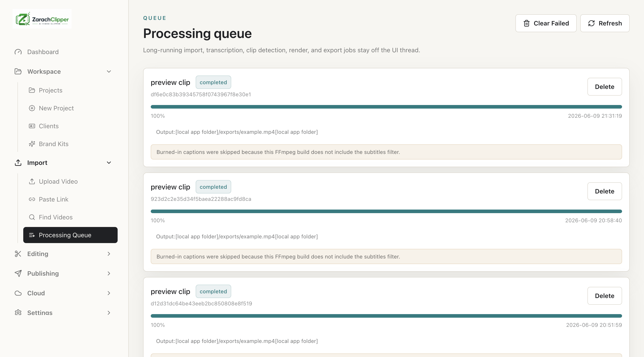Image resolution: width=644 pixels, height=357 pixels.
Task: Click the trash icon in Clear Failed
Action: click(527, 23)
